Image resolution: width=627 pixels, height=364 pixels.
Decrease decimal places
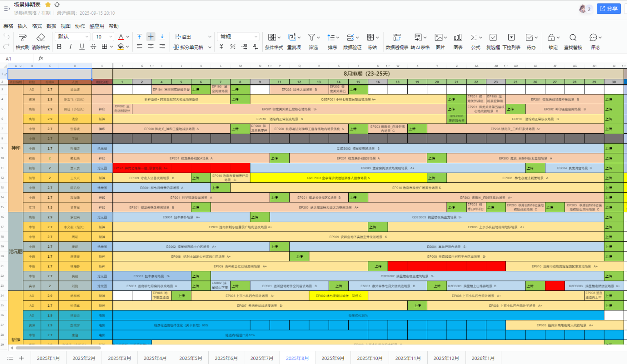click(256, 47)
